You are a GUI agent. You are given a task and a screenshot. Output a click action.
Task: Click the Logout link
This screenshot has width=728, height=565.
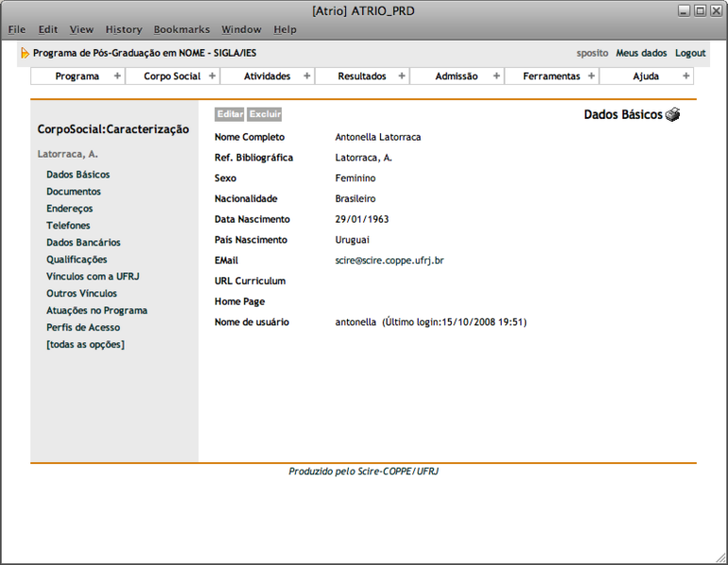click(690, 54)
